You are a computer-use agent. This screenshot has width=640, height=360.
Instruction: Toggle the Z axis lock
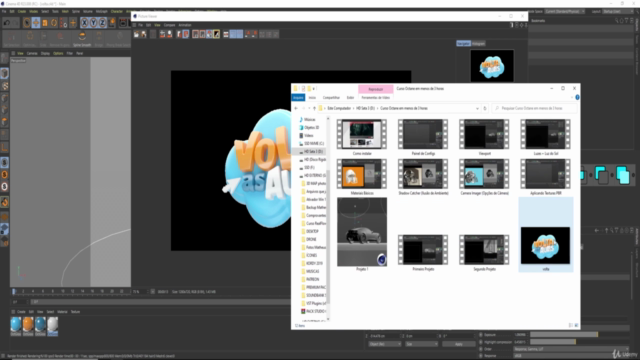tap(102, 23)
